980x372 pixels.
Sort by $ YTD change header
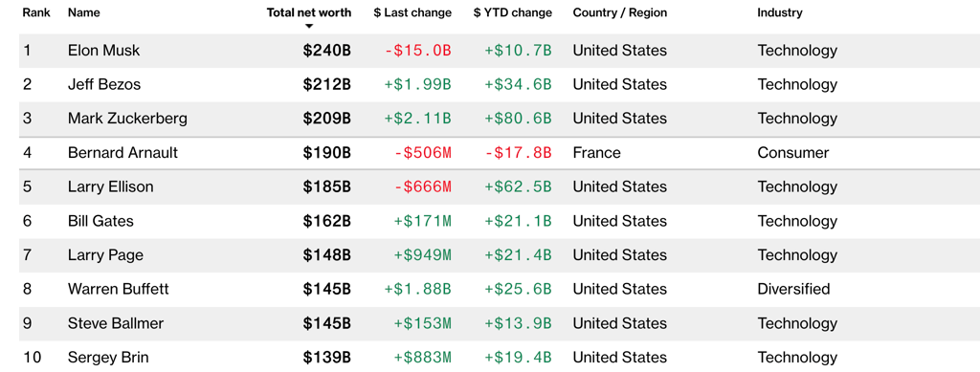click(513, 12)
